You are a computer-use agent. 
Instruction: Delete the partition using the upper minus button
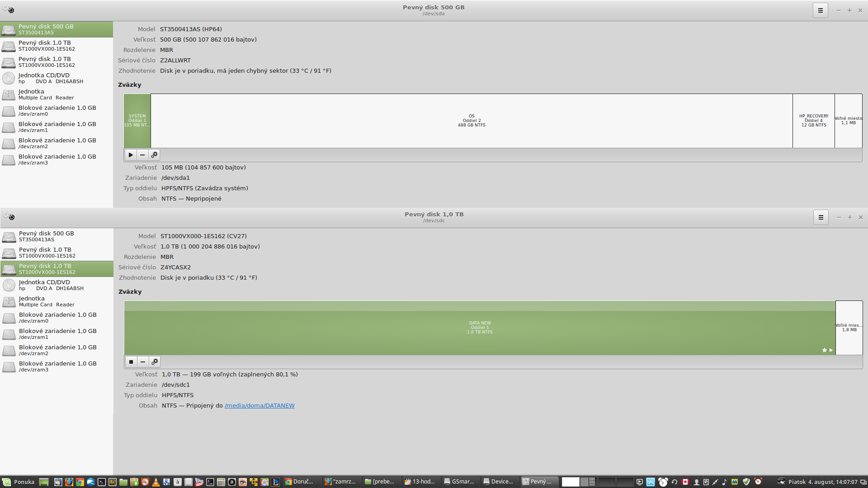(x=142, y=155)
